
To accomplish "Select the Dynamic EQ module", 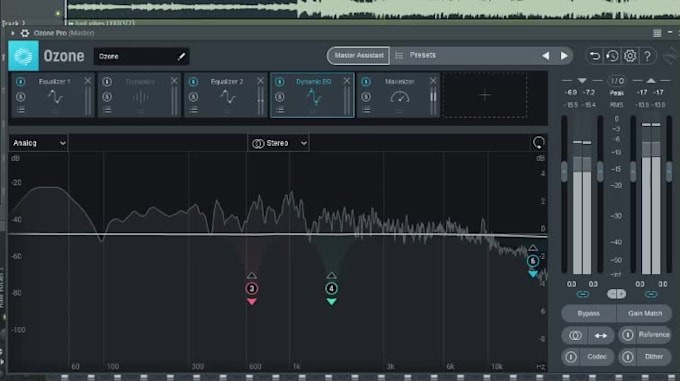I will coord(312,95).
